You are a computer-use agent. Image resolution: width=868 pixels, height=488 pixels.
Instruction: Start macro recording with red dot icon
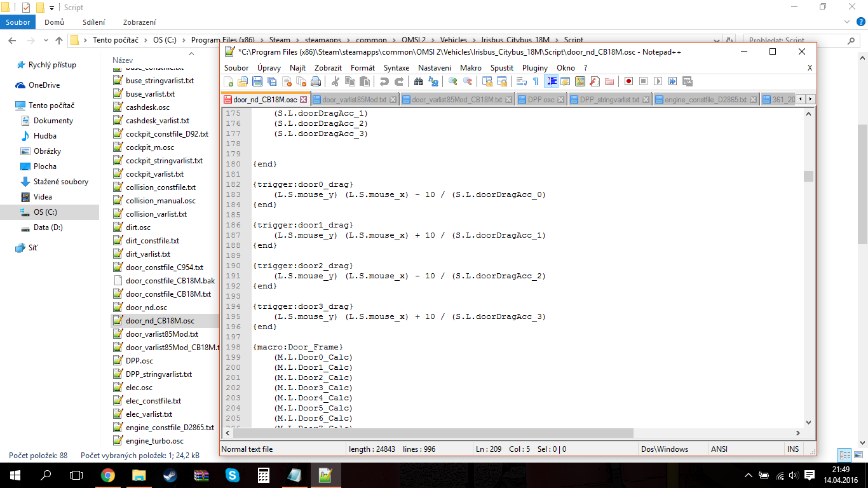(628, 81)
